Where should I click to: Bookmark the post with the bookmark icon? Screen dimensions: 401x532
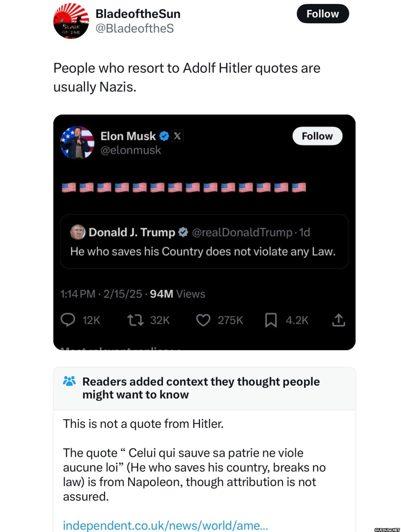coord(271,320)
